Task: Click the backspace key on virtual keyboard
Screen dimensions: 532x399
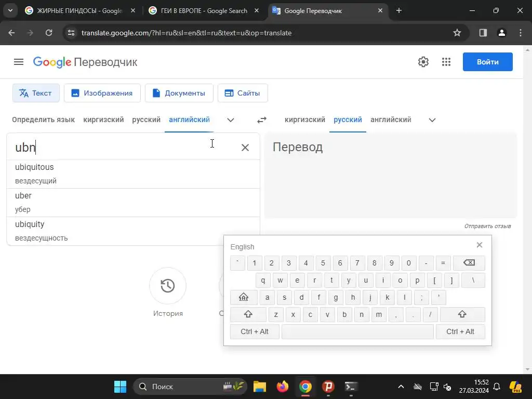Action: point(469,263)
